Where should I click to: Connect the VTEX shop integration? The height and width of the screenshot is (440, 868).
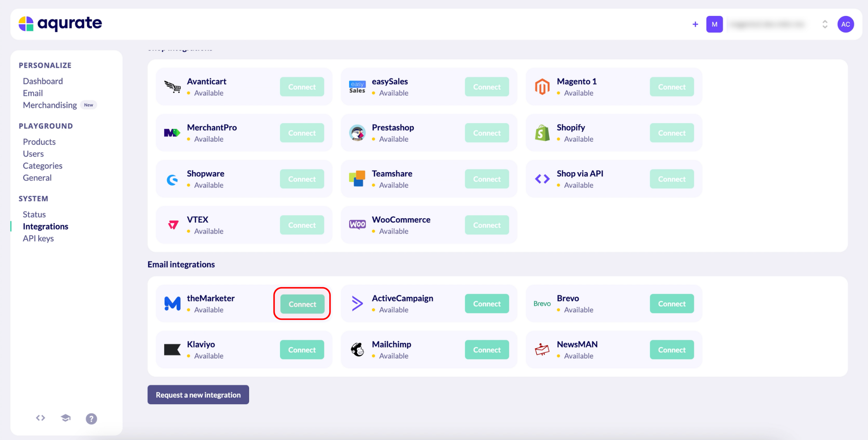point(302,225)
